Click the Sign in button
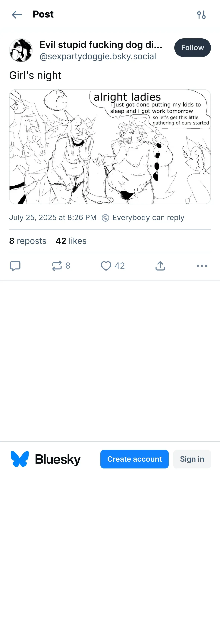220x644 pixels. pos(192,459)
